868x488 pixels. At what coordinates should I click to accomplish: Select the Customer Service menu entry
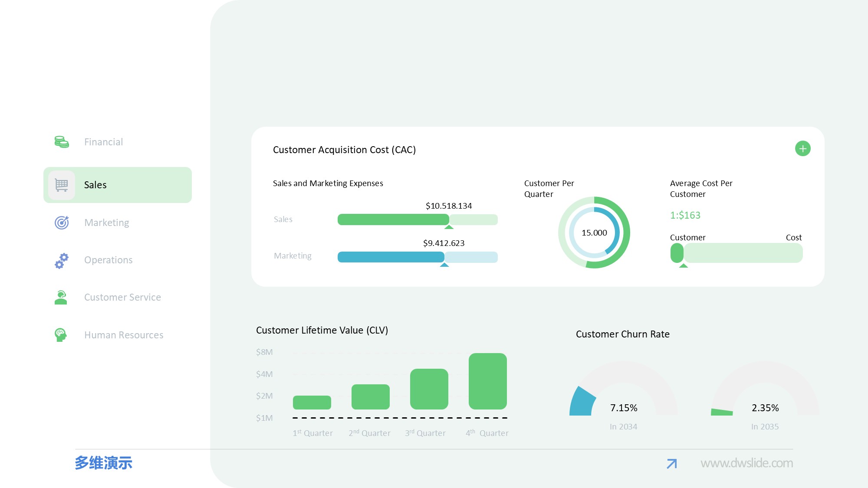coord(122,298)
